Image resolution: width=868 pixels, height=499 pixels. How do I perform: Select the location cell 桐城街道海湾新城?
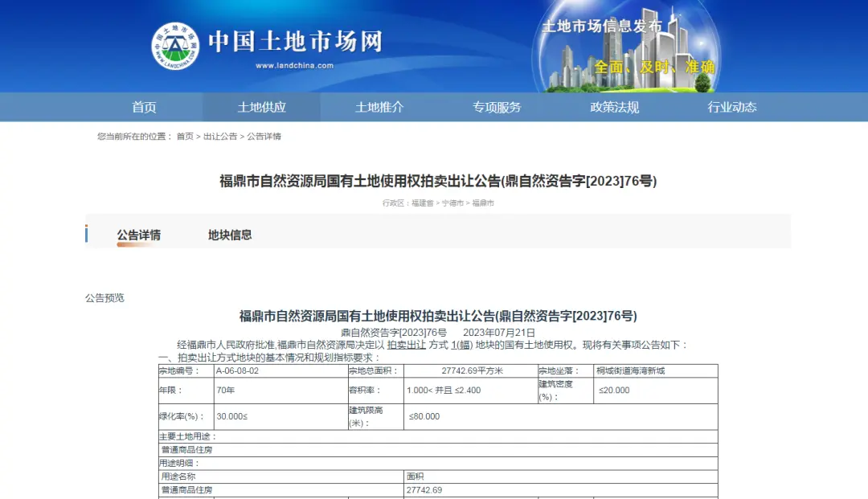coord(656,370)
